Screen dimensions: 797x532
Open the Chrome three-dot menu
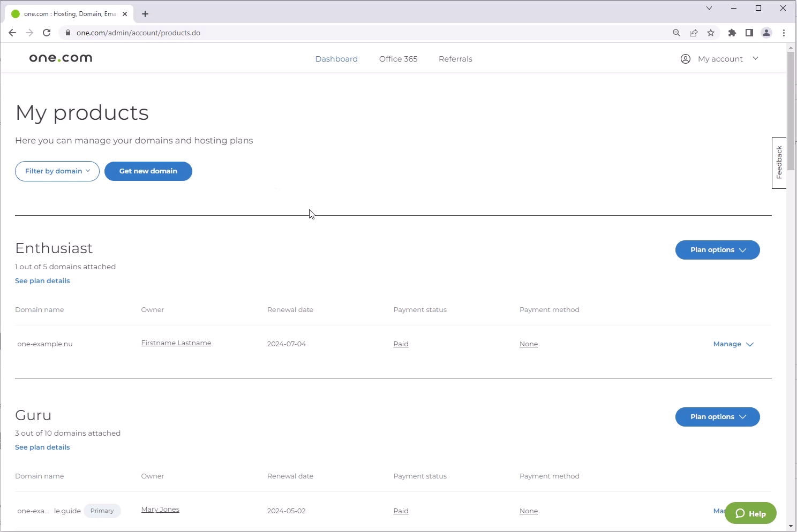(x=784, y=33)
